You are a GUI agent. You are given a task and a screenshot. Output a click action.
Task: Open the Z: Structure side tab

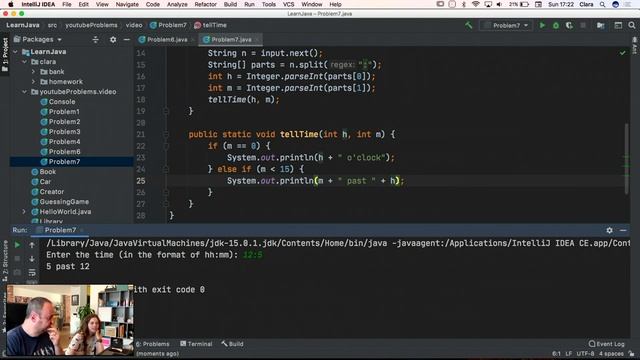pyautogui.click(x=5, y=260)
